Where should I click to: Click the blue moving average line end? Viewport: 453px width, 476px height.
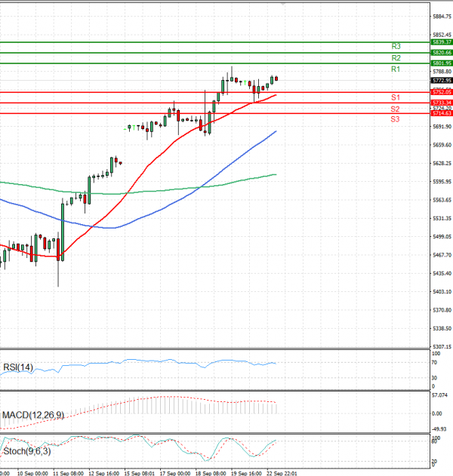point(276,131)
